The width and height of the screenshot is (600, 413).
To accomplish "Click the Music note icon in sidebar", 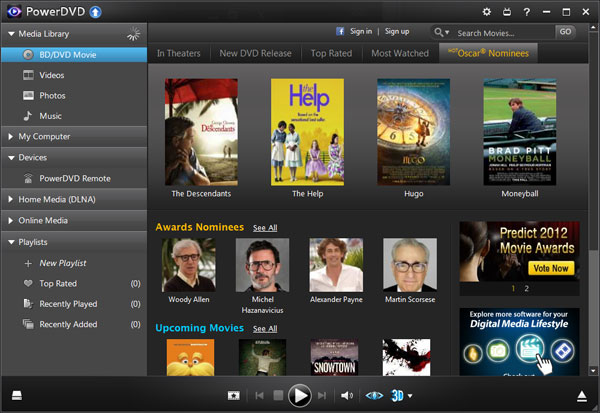I will 28,116.
